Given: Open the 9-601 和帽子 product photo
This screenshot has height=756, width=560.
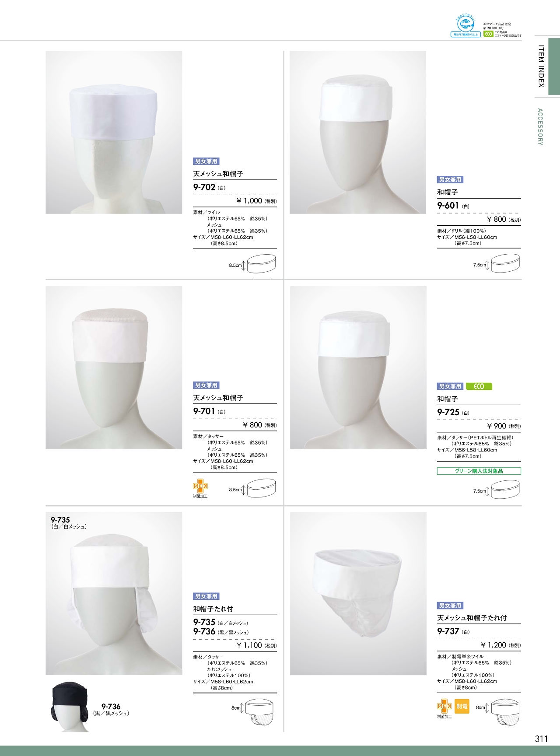Looking at the screenshot, I should [x=358, y=132].
